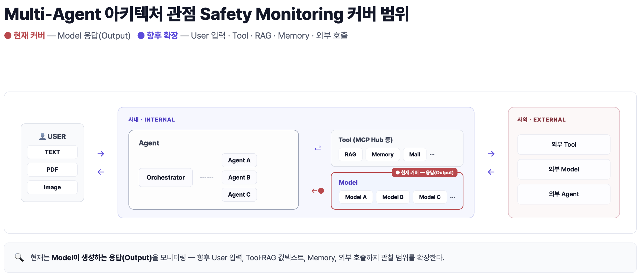
Task: Click the red legend dot for 현재 커버
Action: pos(8,36)
